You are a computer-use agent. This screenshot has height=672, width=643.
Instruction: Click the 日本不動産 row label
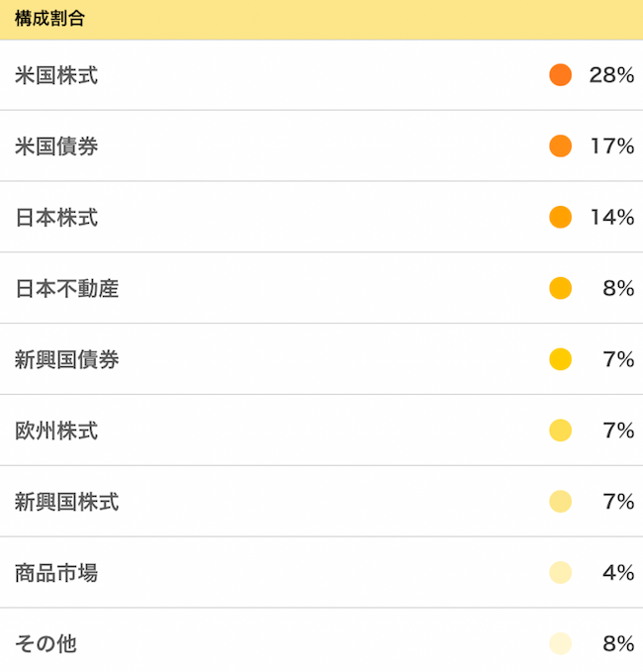(x=67, y=288)
